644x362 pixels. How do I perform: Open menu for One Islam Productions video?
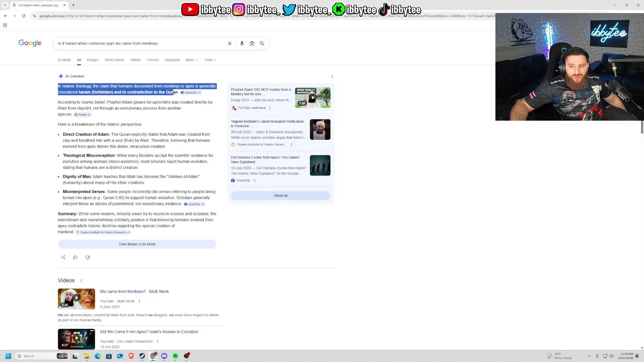(157, 341)
